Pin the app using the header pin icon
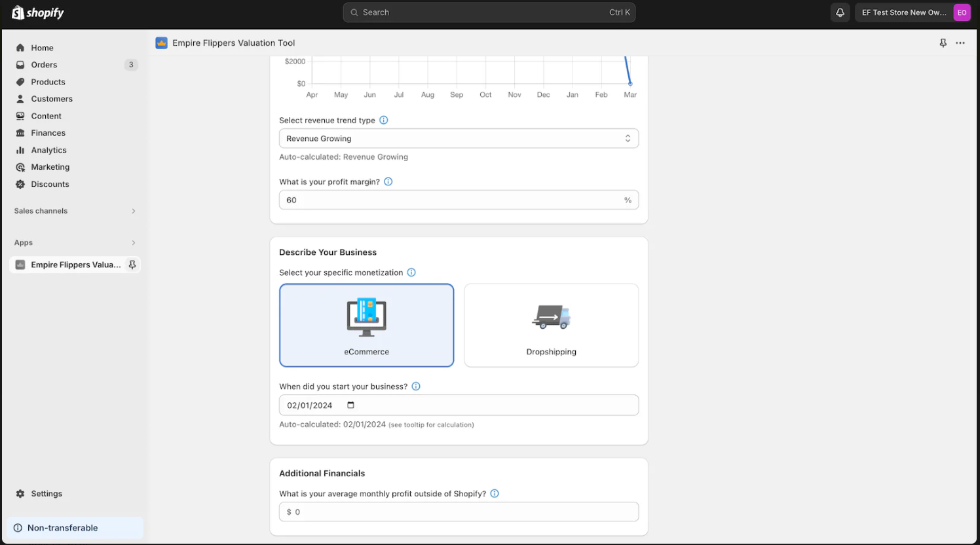 pos(943,43)
